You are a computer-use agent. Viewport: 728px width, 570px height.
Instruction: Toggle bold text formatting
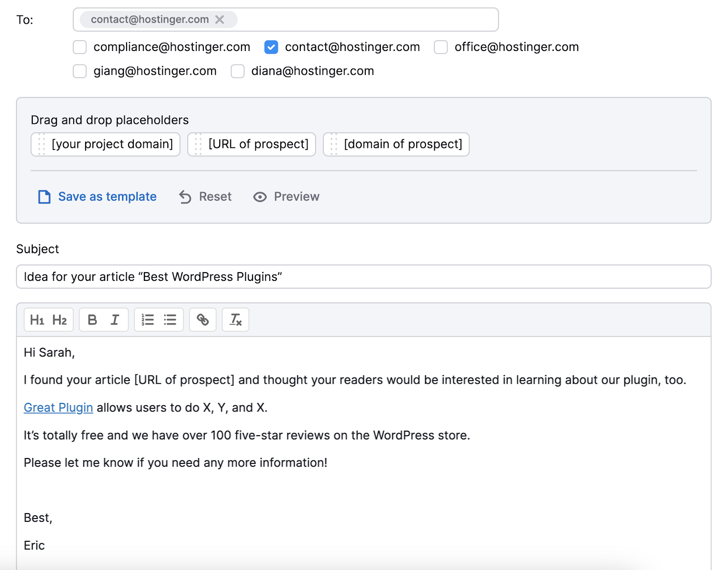pyautogui.click(x=92, y=320)
